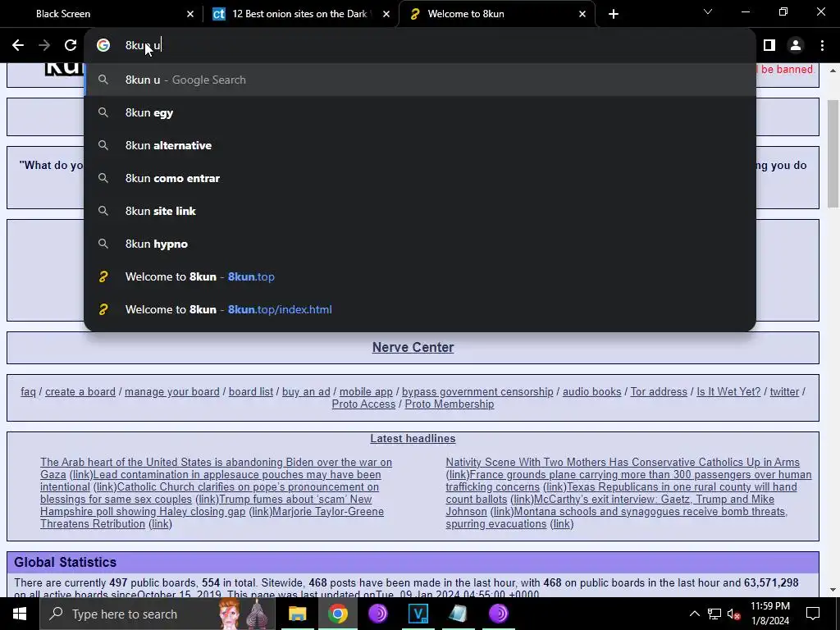Open 'manage your board' link

click(172, 391)
